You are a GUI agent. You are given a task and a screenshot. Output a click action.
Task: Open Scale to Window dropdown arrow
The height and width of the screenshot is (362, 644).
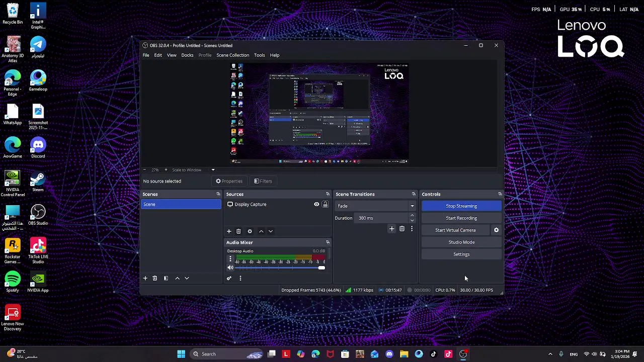(213, 170)
